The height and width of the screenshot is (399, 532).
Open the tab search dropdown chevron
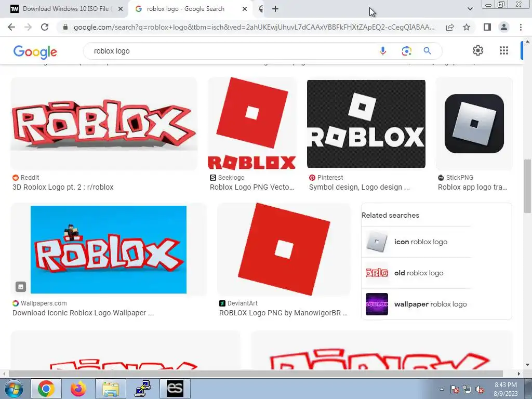pyautogui.click(x=470, y=9)
